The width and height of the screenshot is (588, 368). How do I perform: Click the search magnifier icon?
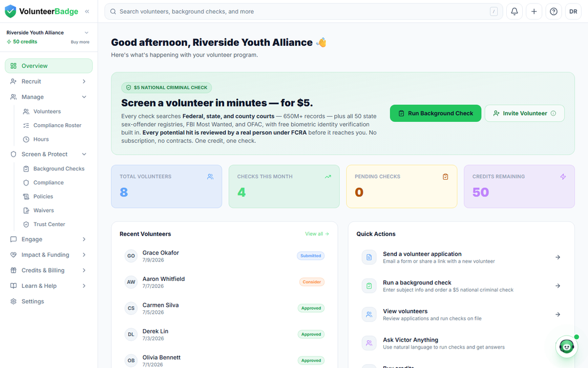tap(113, 11)
